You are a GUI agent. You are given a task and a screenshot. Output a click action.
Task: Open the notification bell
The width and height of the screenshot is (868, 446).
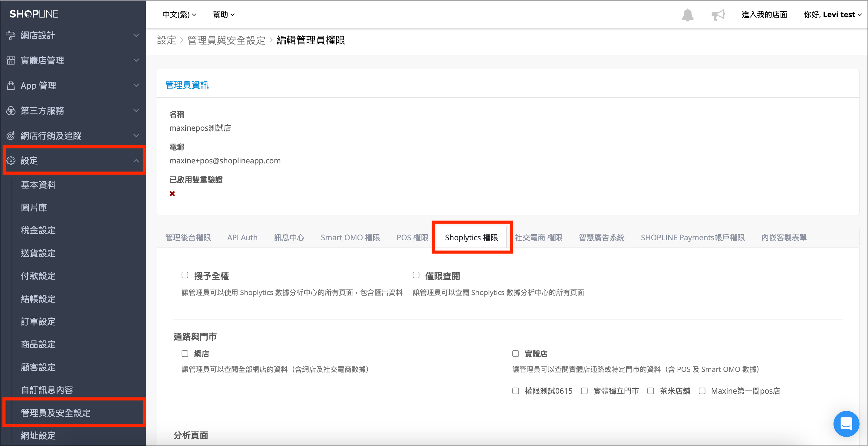click(687, 15)
